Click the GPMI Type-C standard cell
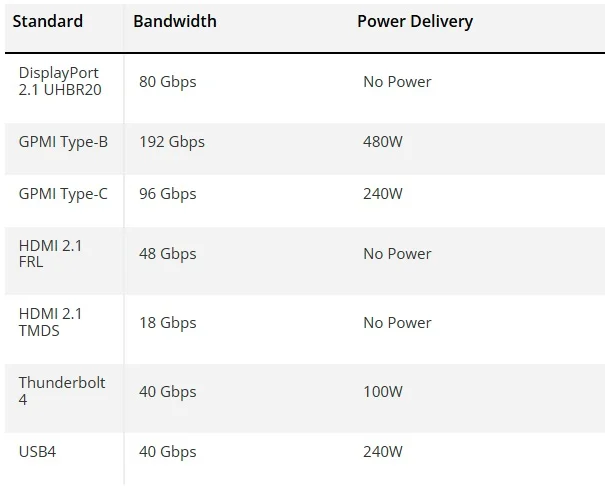The height and width of the screenshot is (497, 605). tap(63, 194)
